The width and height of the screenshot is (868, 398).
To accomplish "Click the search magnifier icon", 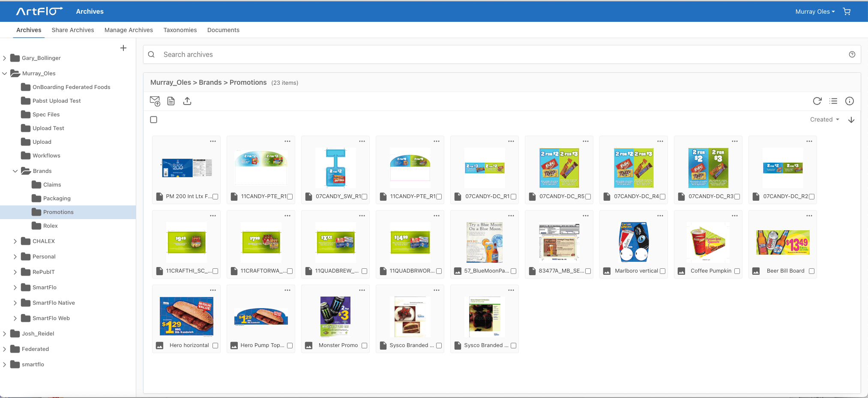I will 151,54.
